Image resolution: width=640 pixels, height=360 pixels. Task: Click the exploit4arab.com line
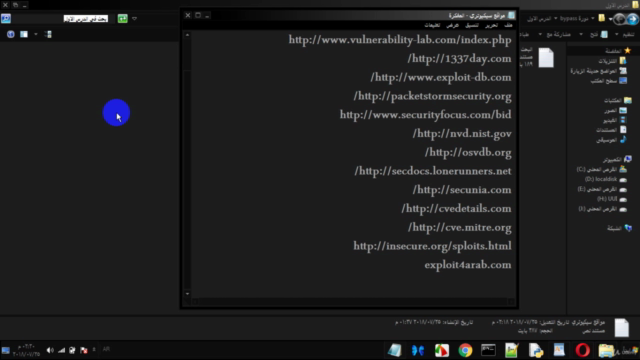(468, 265)
